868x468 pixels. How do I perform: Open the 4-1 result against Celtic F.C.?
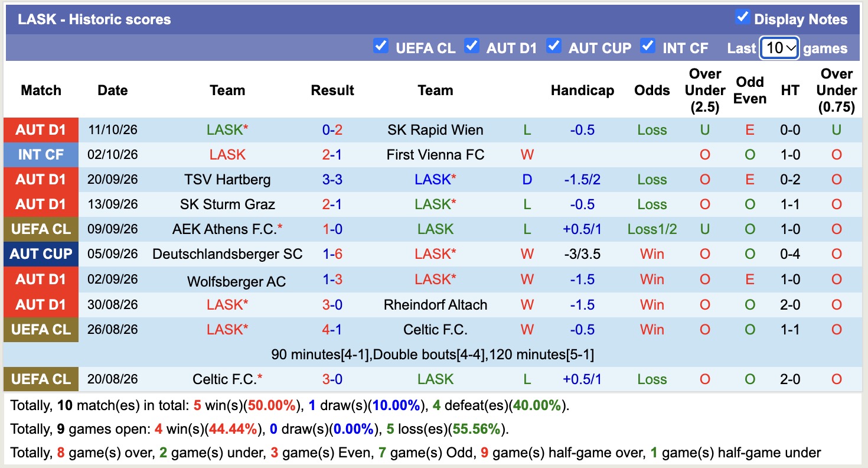(x=332, y=330)
